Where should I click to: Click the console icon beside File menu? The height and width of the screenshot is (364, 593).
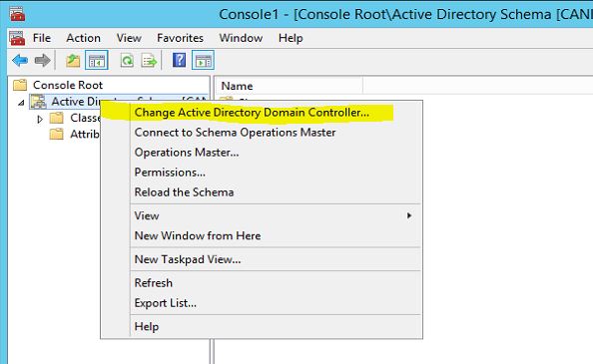17,38
